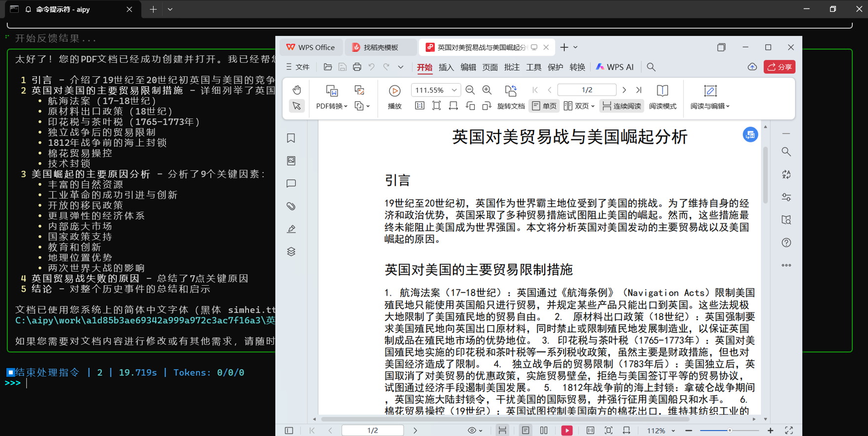Viewport: 868px width, 436px height.
Task: Click the cloud upload icon
Action: pos(752,67)
